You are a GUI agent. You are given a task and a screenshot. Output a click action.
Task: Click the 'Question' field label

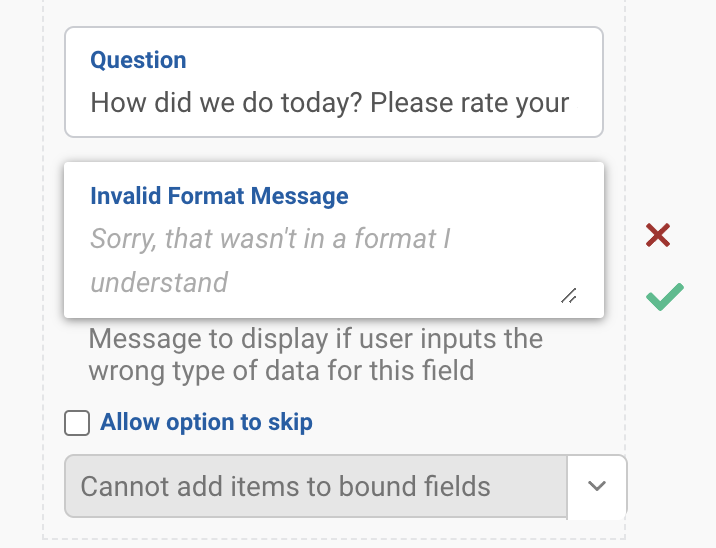click(138, 60)
